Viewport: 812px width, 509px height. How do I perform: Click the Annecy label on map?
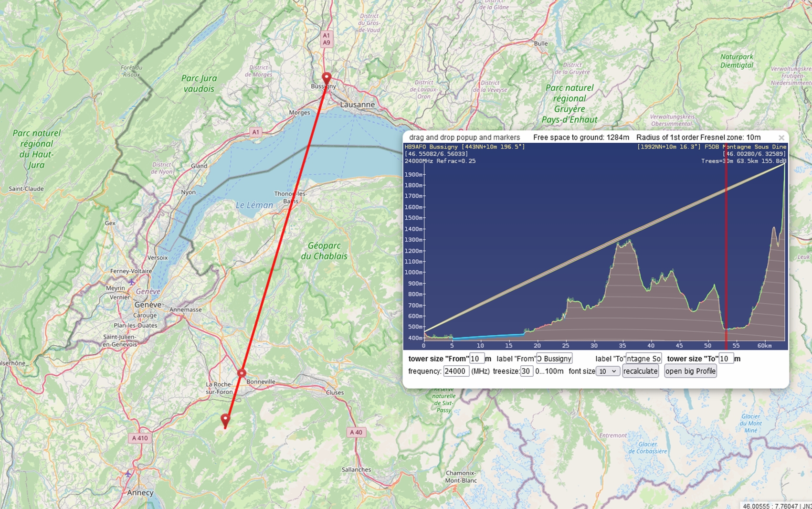pos(140,492)
